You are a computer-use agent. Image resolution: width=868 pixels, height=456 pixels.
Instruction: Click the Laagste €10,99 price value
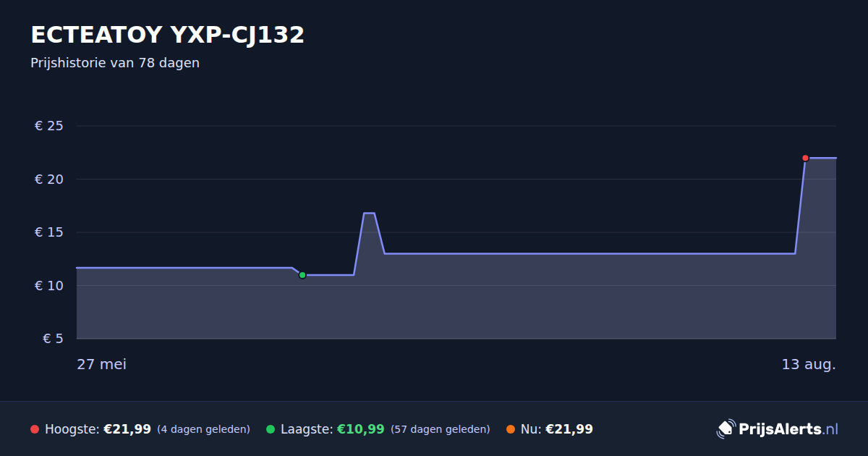click(361, 429)
